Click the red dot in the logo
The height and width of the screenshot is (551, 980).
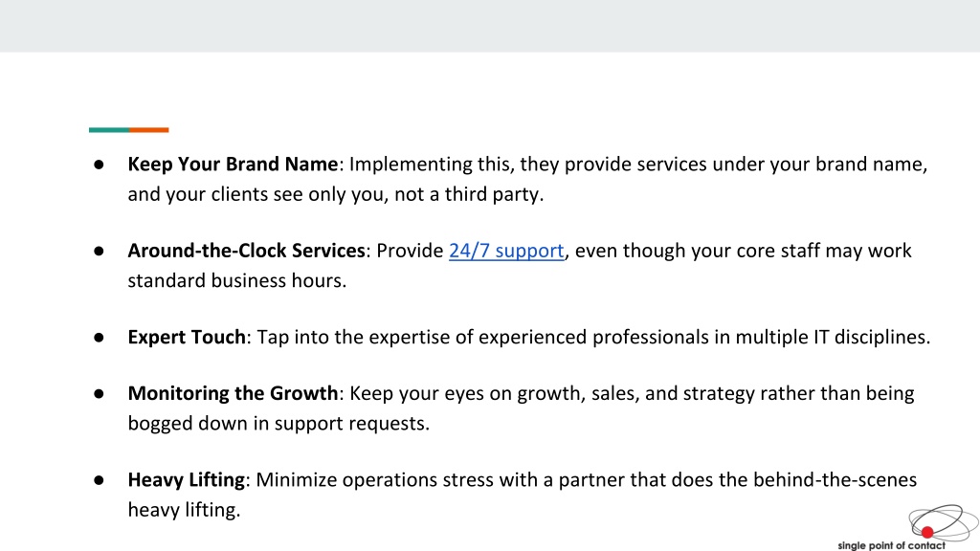(926, 532)
